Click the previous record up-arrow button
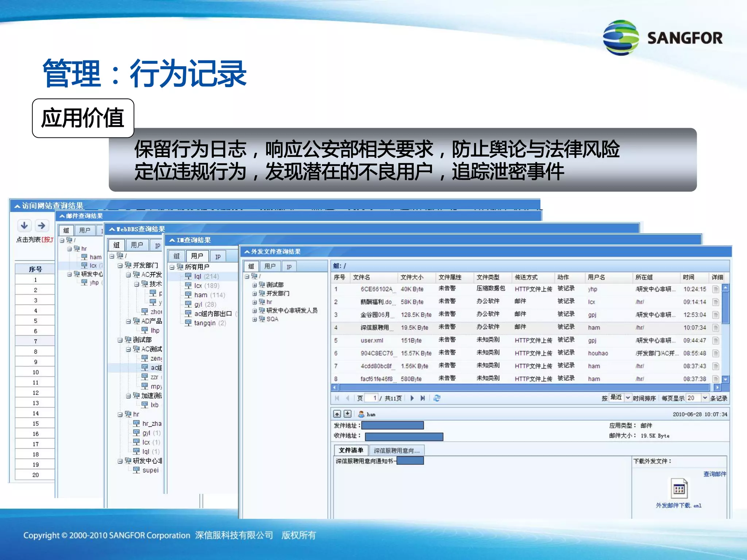 (337, 414)
